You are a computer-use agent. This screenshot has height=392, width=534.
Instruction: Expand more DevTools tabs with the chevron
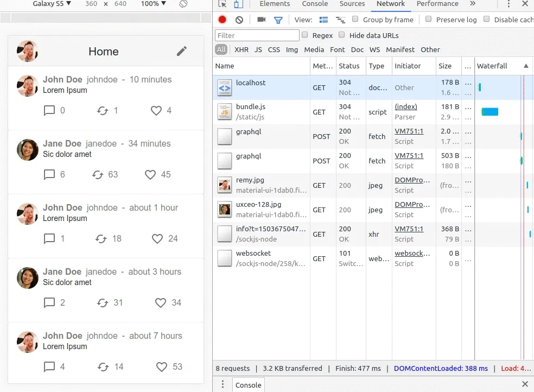coord(472,4)
